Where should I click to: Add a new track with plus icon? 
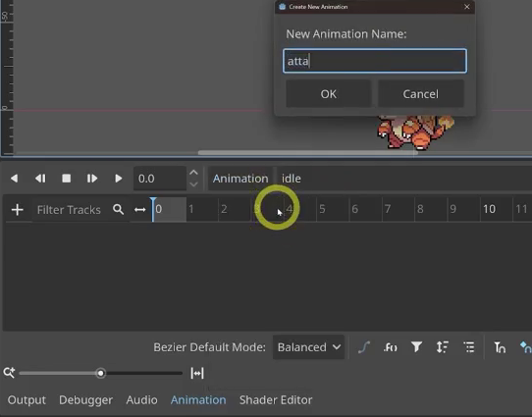pos(18,210)
